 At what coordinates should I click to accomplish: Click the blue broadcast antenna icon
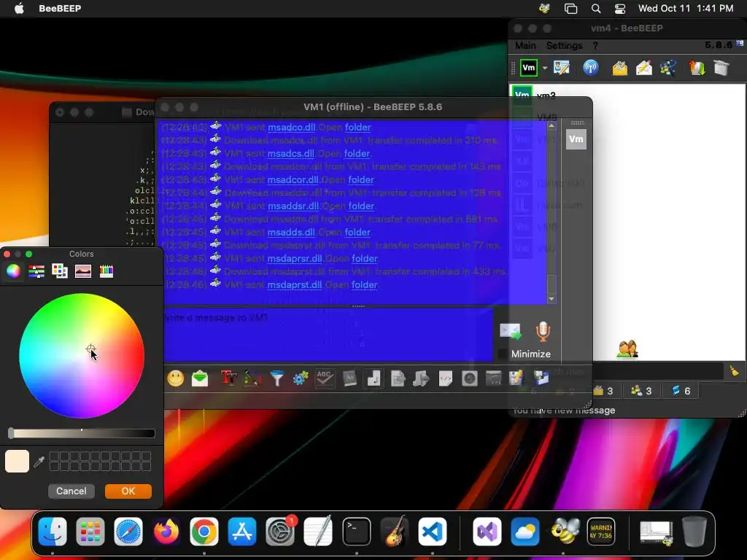[591, 68]
